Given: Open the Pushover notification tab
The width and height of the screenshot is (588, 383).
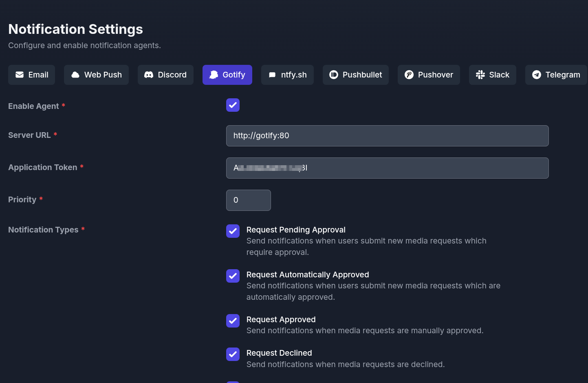Looking at the screenshot, I should pyautogui.click(x=429, y=75).
